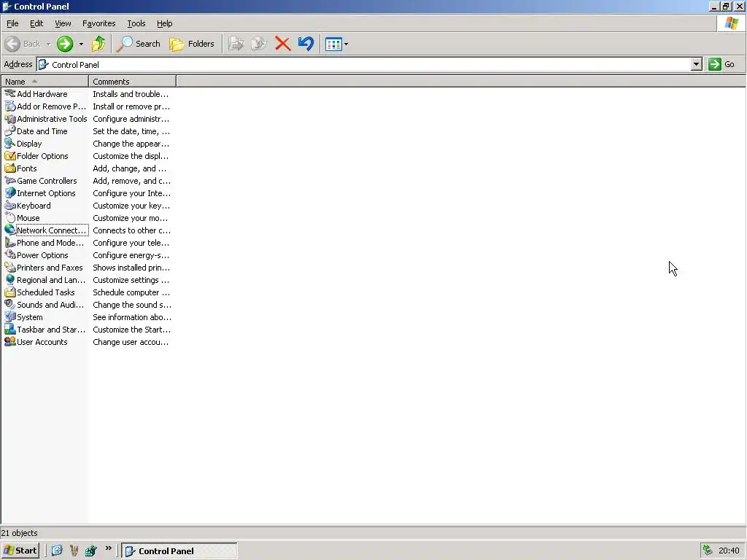Select the Date and Time icon
This screenshot has height=560, width=747.
(x=10, y=131)
